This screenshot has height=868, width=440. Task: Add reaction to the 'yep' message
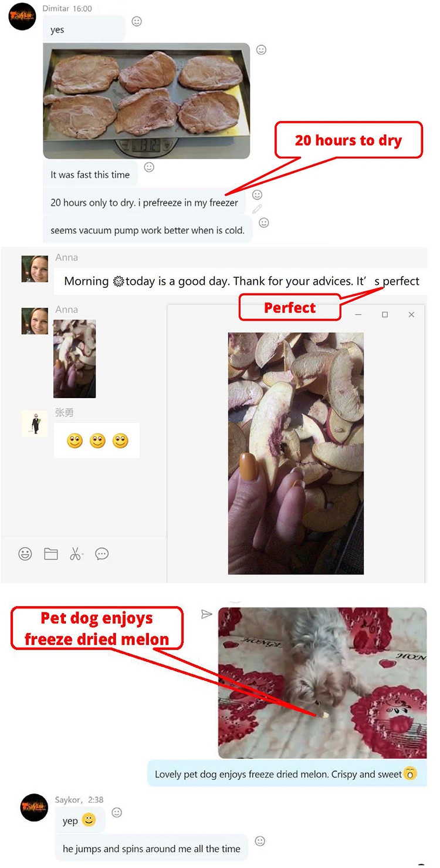point(117,812)
